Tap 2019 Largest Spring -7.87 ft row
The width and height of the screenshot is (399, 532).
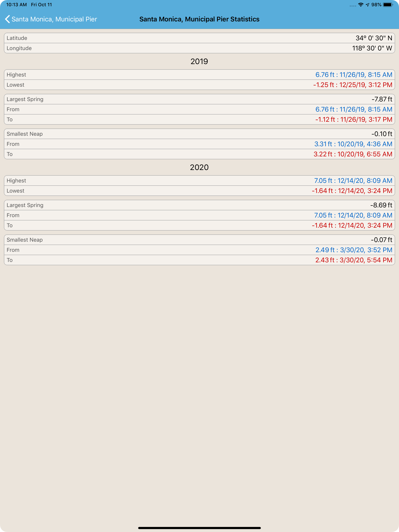click(199, 99)
